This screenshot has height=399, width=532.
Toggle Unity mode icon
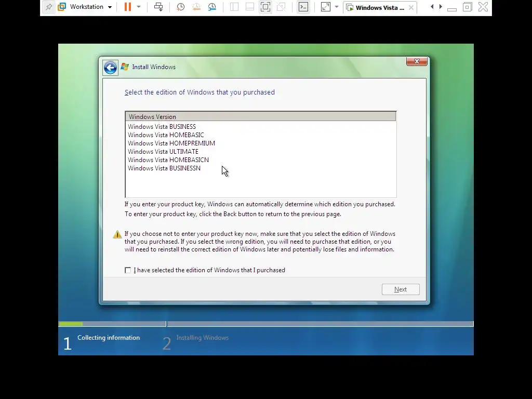pos(281,7)
